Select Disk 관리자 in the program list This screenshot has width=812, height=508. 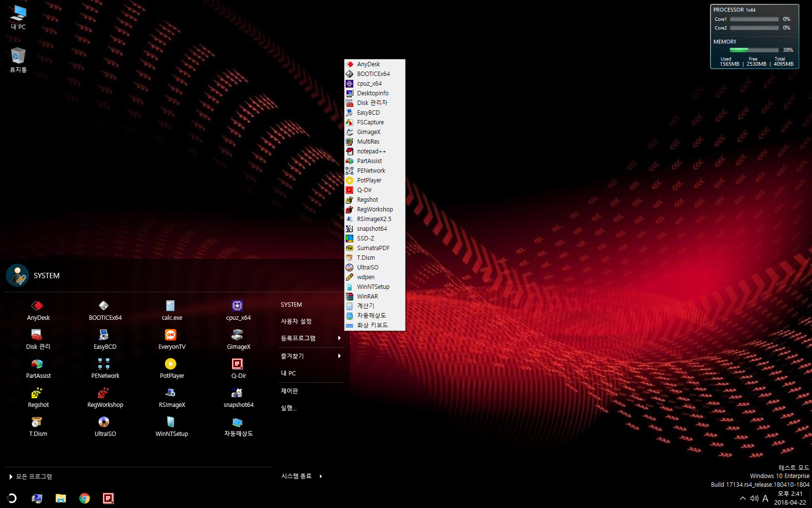point(375,103)
